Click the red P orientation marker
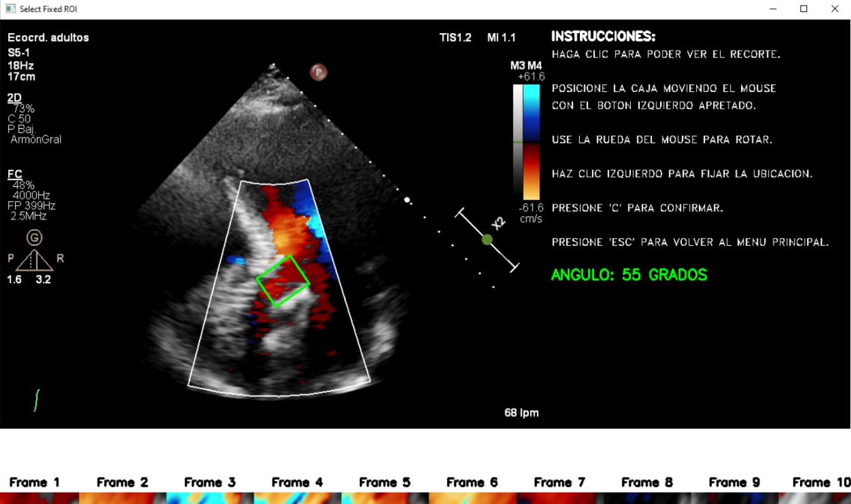The image size is (851, 504). [x=318, y=72]
